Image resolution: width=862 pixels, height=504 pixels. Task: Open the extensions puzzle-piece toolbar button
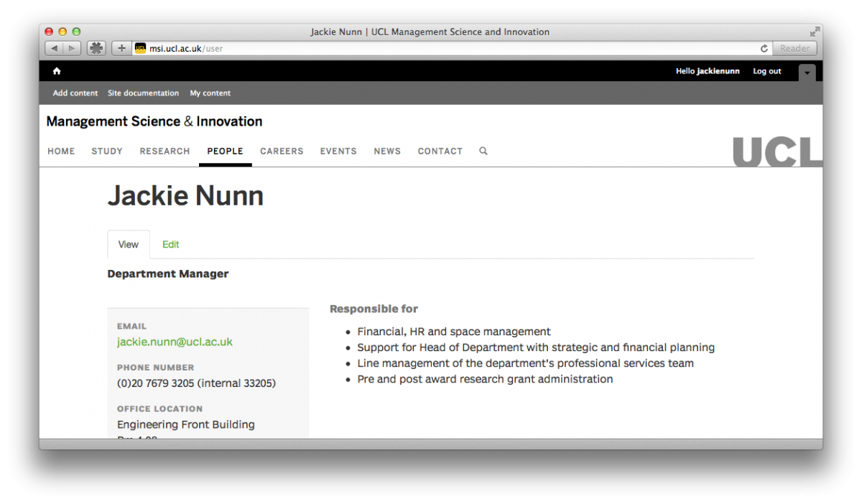pyautogui.click(x=96, y=48)
